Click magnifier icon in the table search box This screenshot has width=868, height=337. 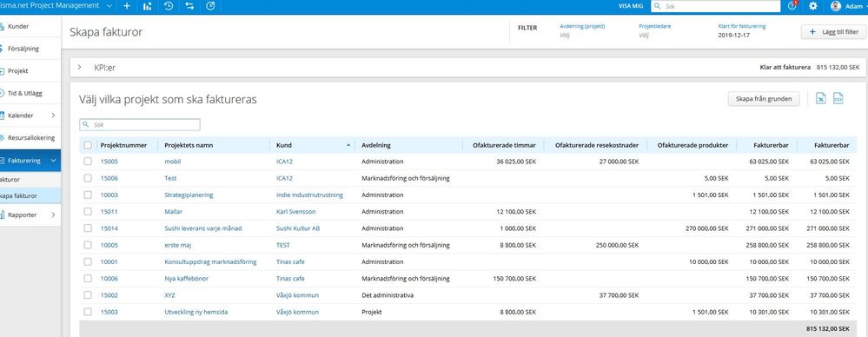[86, 125]
